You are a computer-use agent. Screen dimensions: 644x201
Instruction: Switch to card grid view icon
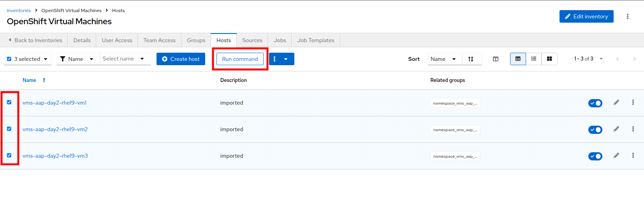click(x=549, y=59)
